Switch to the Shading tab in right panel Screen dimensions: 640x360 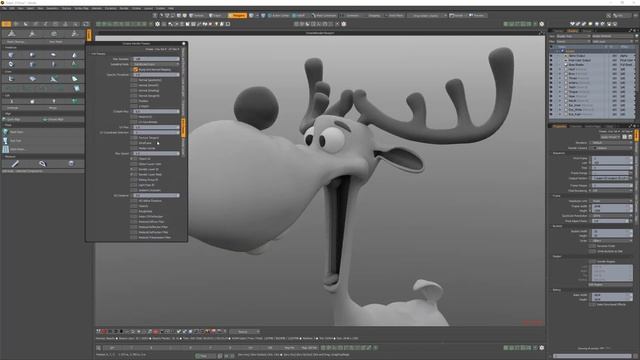573,31
